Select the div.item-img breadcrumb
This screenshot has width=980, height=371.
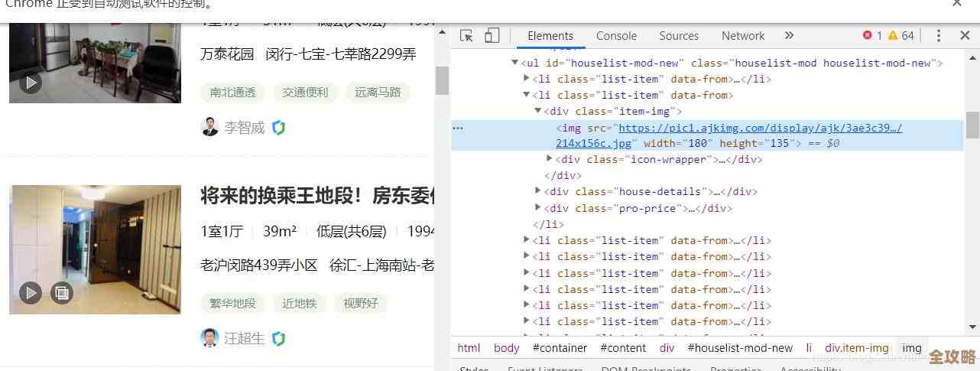(857, 347)
